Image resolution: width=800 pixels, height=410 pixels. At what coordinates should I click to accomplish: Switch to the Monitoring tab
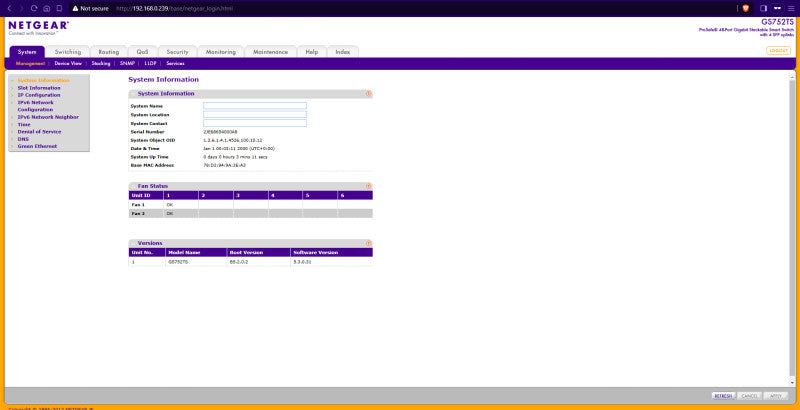pos(220,52)
